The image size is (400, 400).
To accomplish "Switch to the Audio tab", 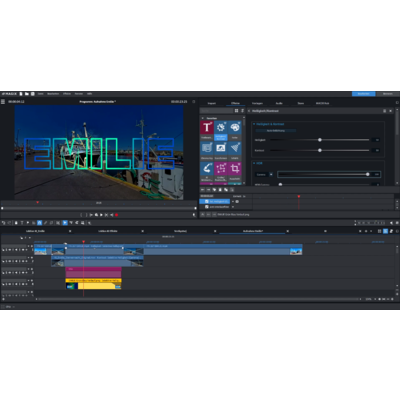I will 279,103.
